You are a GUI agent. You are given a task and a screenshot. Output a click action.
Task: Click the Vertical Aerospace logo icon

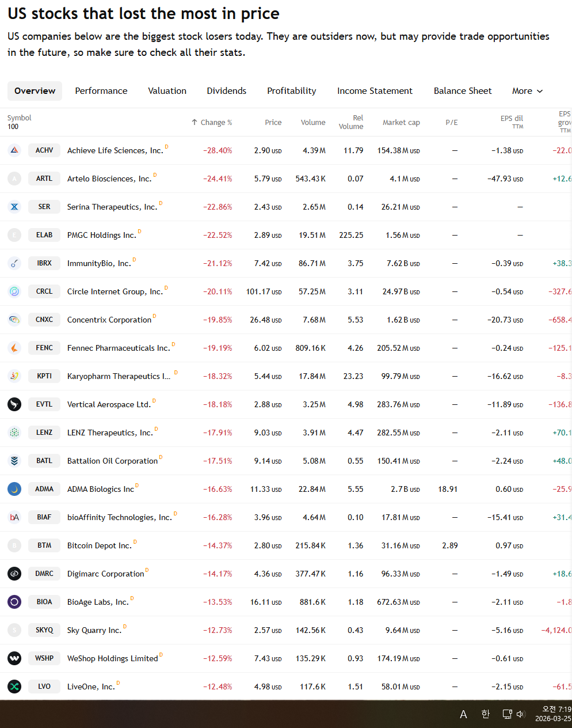(14, 404)
